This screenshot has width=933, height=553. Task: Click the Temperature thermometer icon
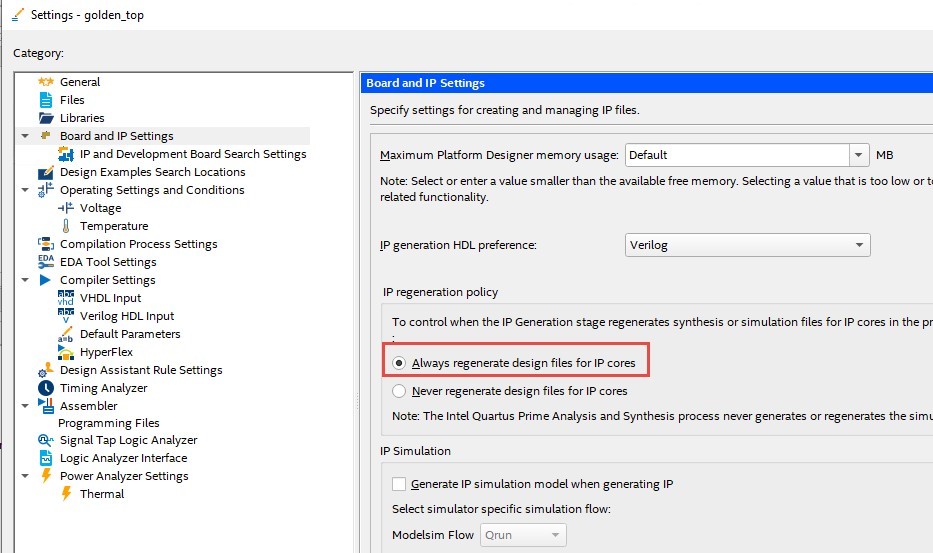coord(66,226)
